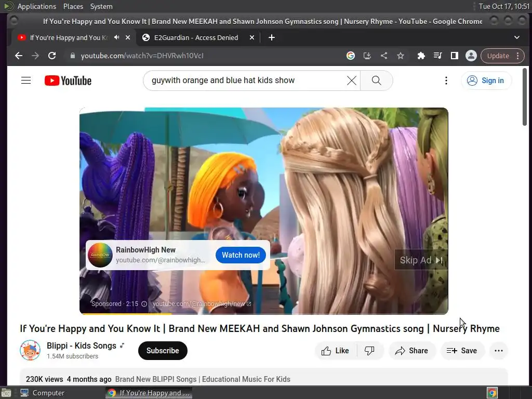Image resolution: width=532 pixels, height=399 pixels.
Task: Expand the tab search dropdown arrow
Action: tap(517, 37)
